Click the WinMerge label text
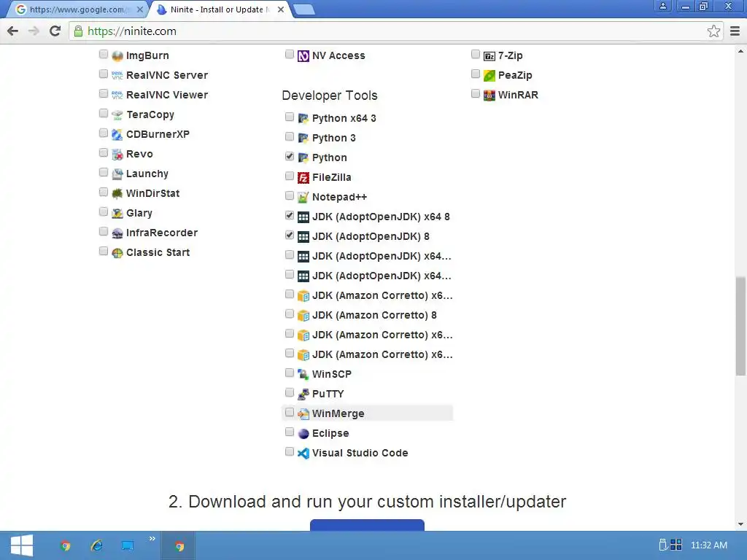Viewport: 747px width, 560px height. [338, 414]
